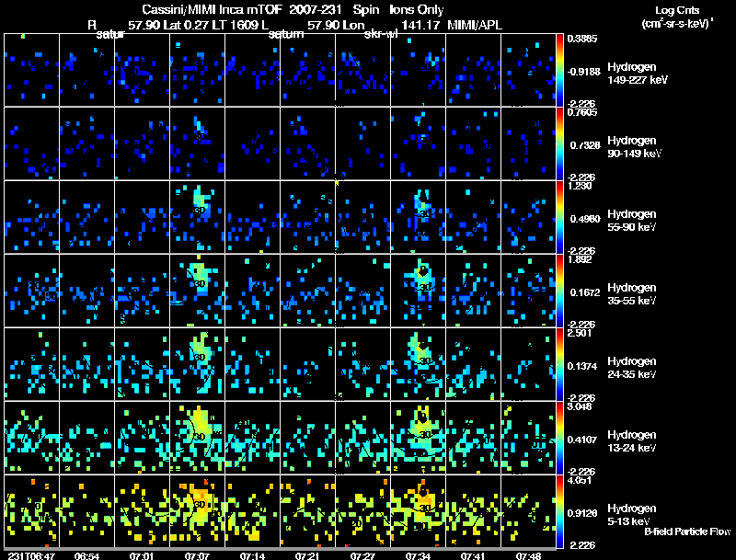
Task: Click the color bar beside Hydrogen 35-55 keV
Action: 559,291
